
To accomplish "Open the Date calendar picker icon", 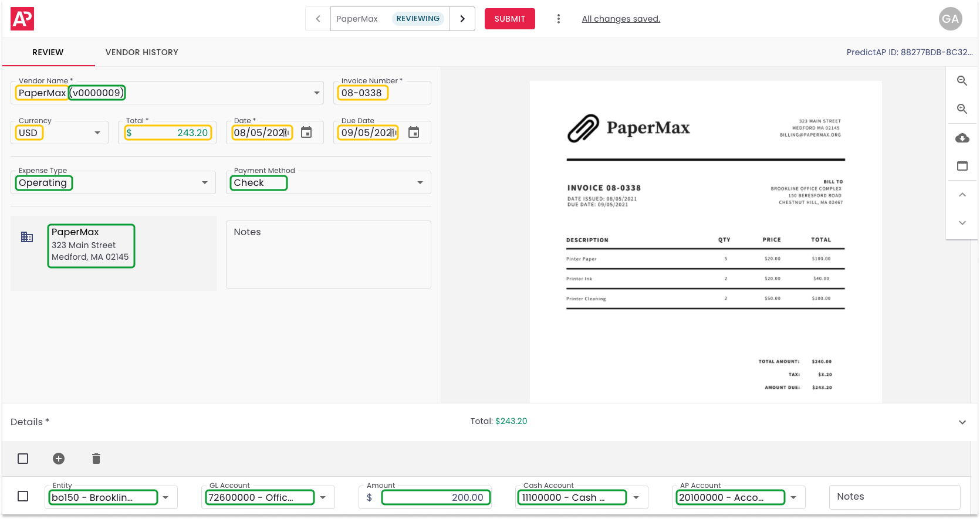I will tap(306, 133).
